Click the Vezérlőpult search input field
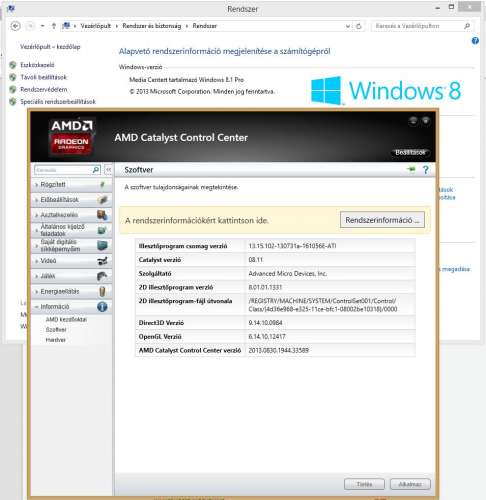486x500 pixels. tap(417, 26)
